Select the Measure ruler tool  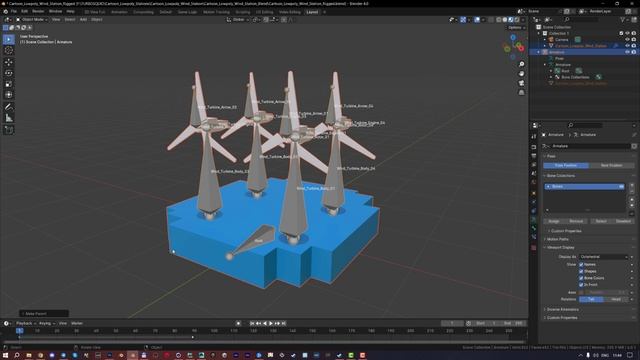click(9, 118)
